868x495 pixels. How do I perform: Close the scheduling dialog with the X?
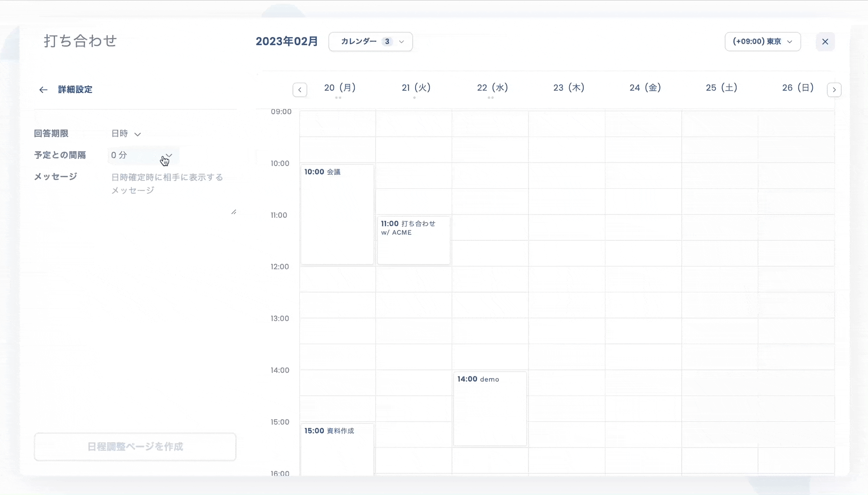tap(825, 42)
